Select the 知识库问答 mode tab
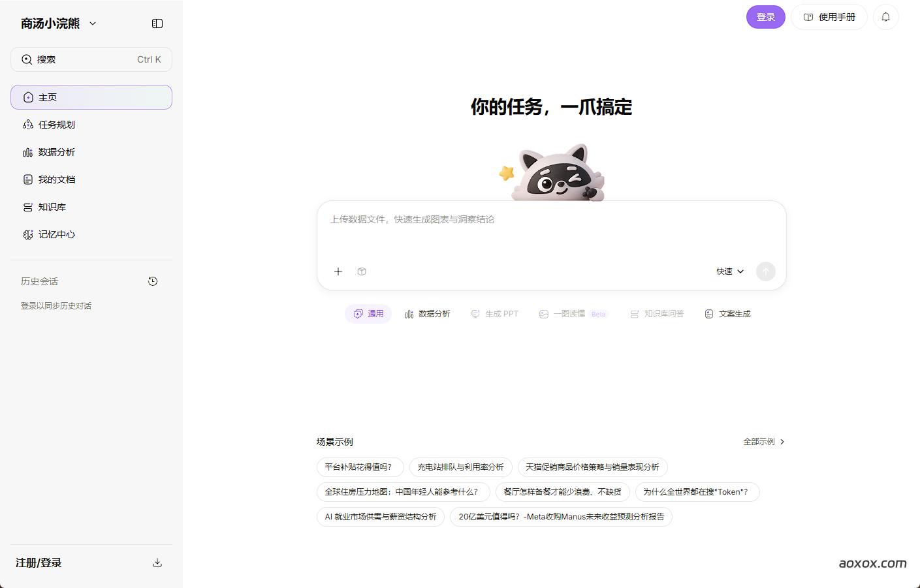The height and width of the screenshot is (588, 920). click(x=657, y=314)
